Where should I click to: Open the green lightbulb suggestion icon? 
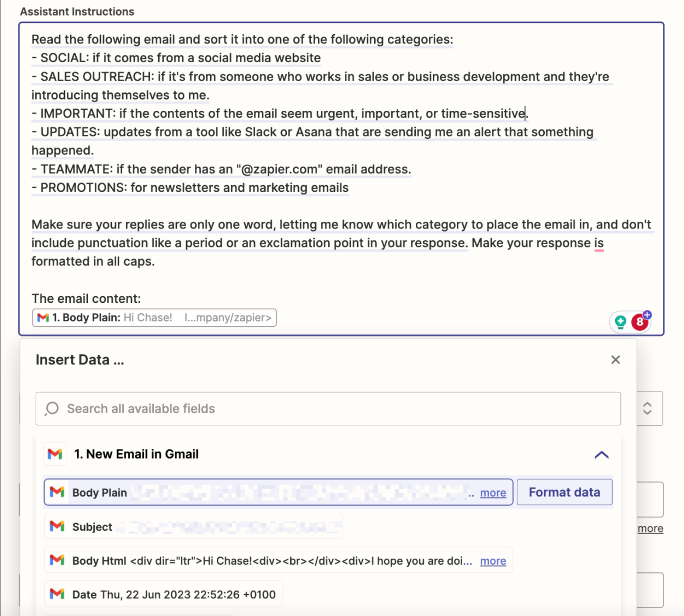[x=620, y=322]
